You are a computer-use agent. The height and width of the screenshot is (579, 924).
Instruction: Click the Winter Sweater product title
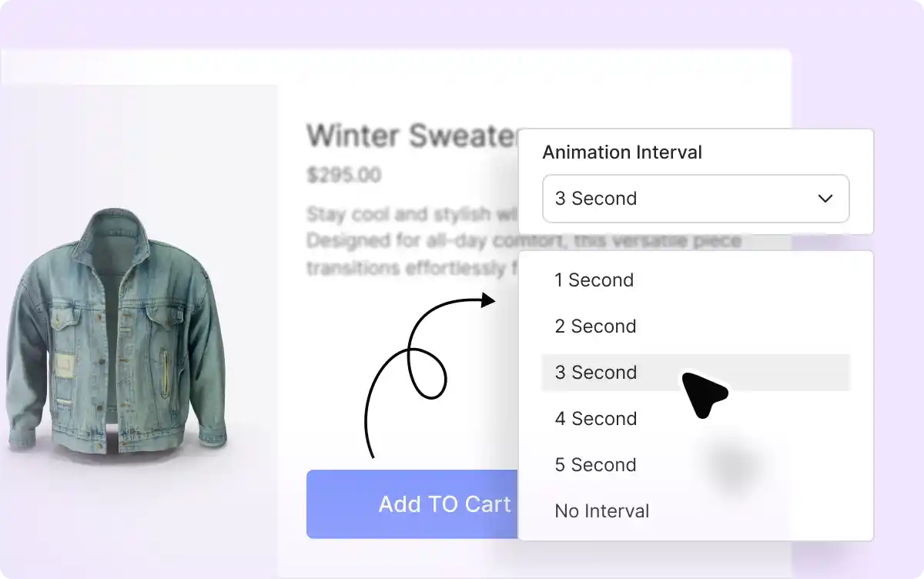click(413, 136)
